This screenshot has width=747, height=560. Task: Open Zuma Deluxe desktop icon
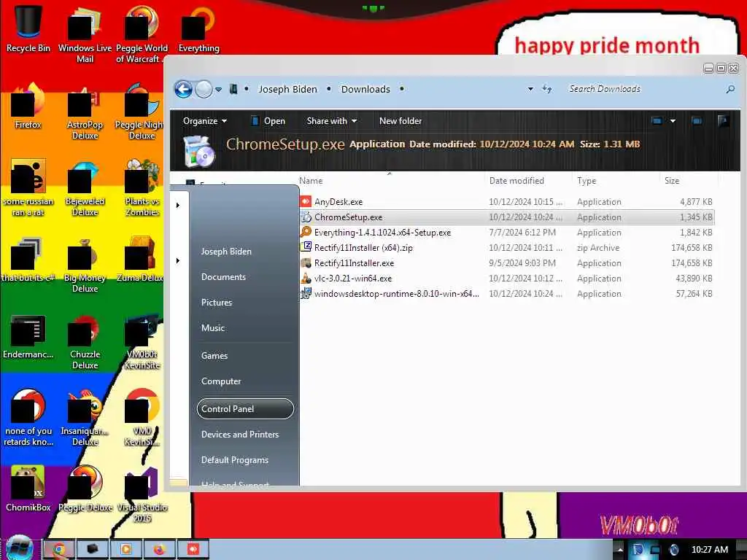[140, 259]
